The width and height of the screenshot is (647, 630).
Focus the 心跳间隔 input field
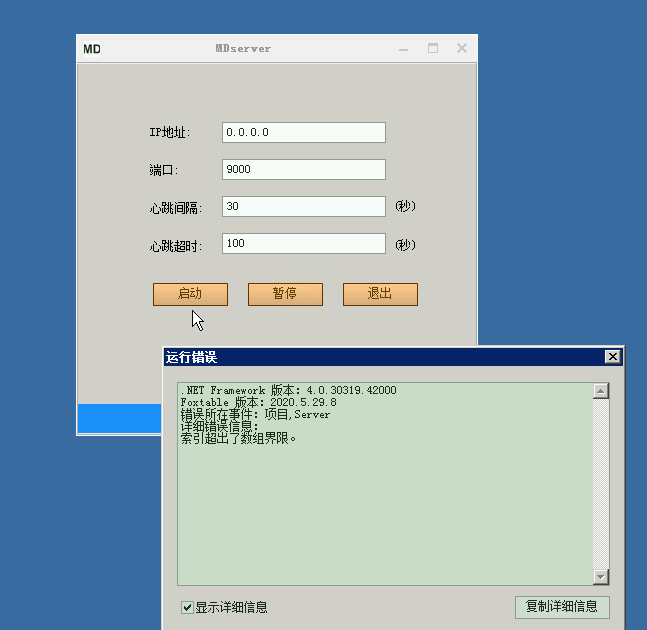(x=304, y=206)
